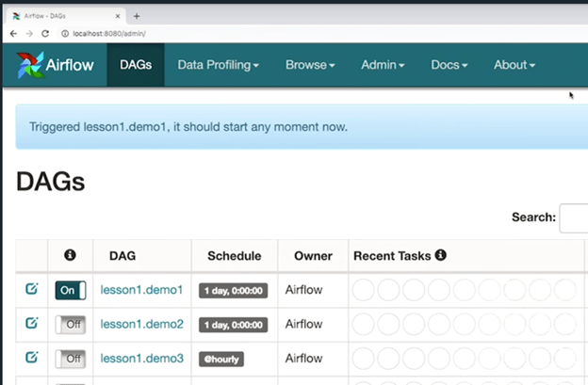
Task: Turn off the lesson1.demo1 DAG toggle
Action: click(70, 290)
